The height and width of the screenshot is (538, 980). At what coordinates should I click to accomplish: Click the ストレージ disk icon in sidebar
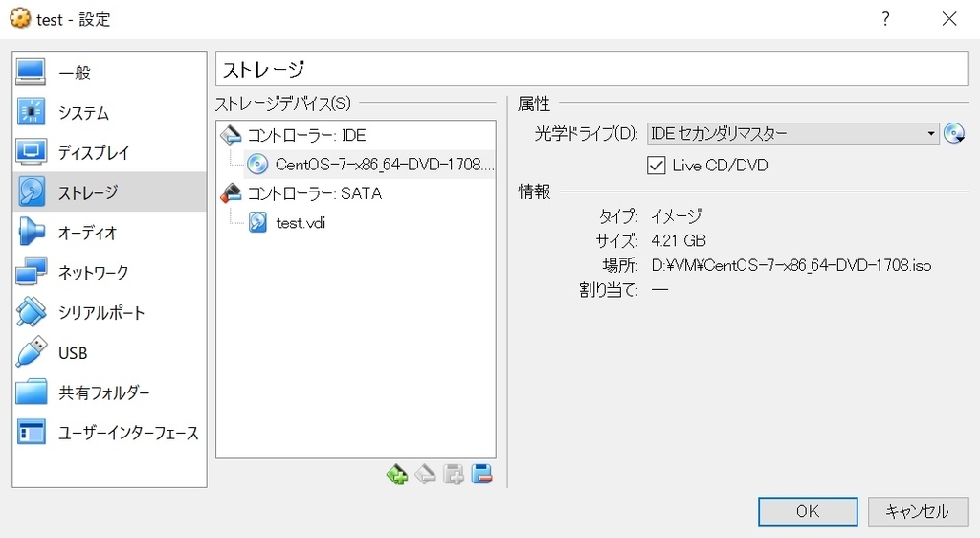[32, 192]
